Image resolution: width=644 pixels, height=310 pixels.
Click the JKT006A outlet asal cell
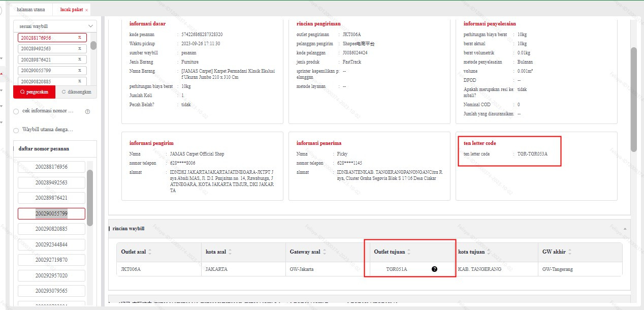point(159,269)
